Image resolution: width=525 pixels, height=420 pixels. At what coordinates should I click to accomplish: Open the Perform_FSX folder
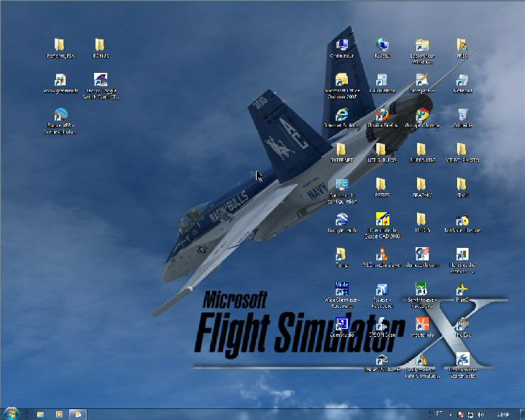60,48
